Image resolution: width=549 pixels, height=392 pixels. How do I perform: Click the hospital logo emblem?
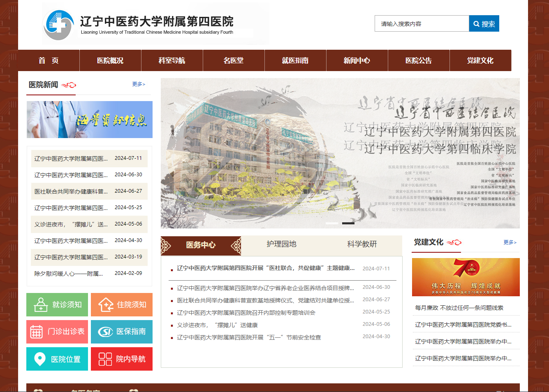(58, 25)
